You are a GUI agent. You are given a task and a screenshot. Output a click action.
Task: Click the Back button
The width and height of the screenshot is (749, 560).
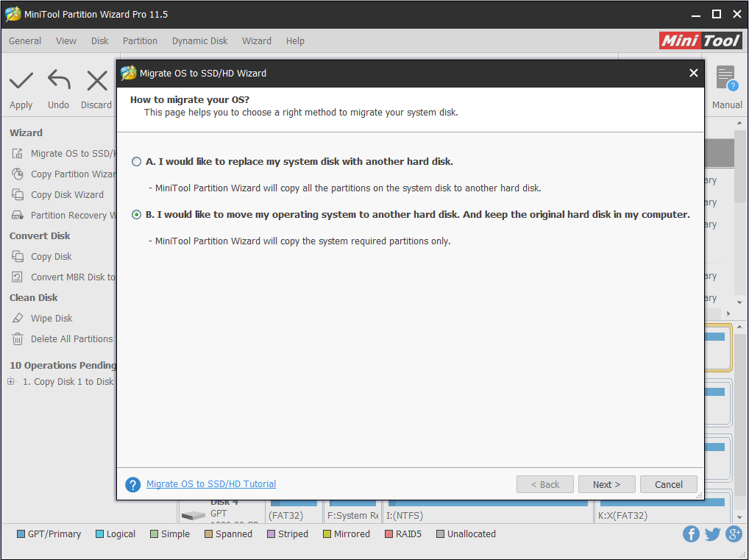click(545, 484)
